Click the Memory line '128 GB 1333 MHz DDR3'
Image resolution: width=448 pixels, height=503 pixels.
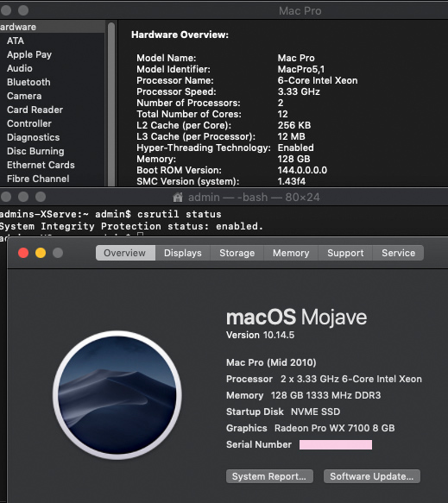click(325, 395)
